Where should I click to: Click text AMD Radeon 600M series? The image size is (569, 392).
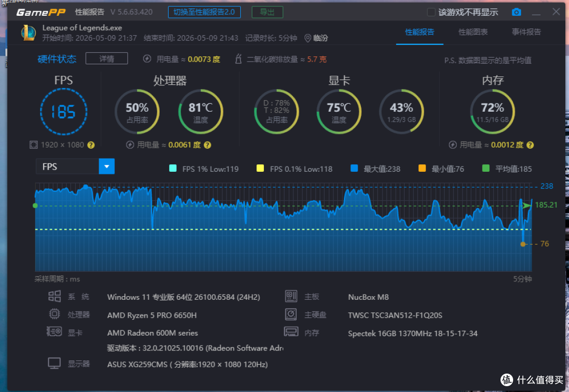pyautogui.click(x=153, y=333)
